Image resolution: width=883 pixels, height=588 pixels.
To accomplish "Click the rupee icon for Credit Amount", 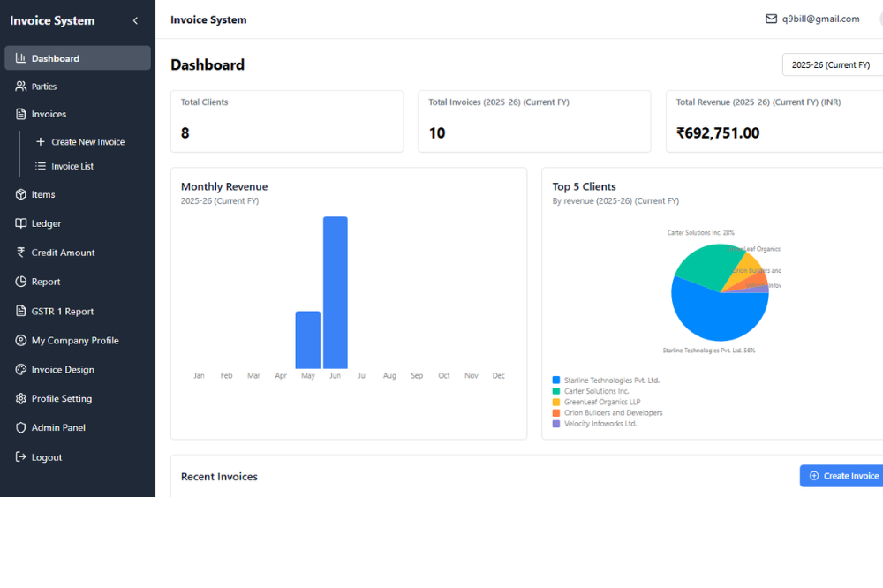I will click(21, 253).
